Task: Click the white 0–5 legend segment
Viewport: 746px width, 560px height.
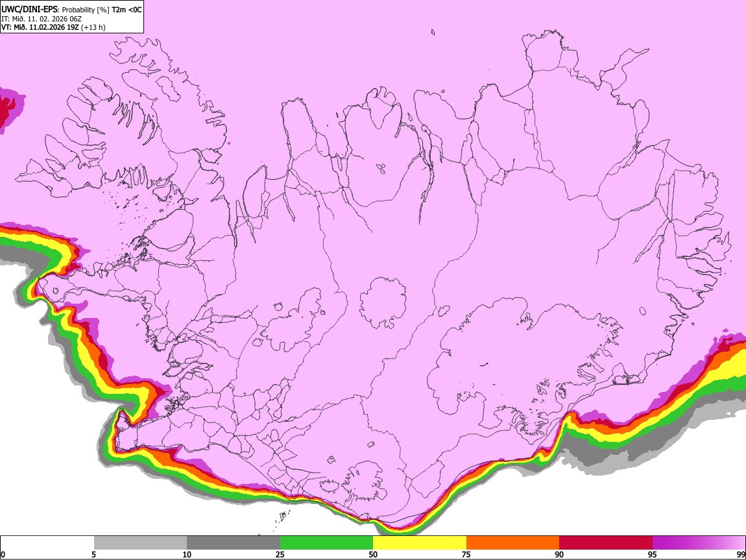Action: (x=47, y=543)
